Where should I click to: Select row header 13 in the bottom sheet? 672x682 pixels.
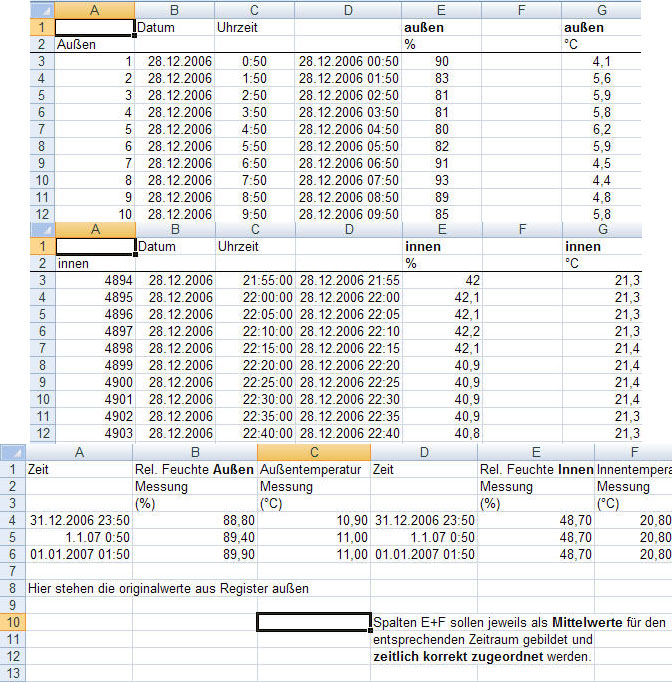tap(13, 673)
